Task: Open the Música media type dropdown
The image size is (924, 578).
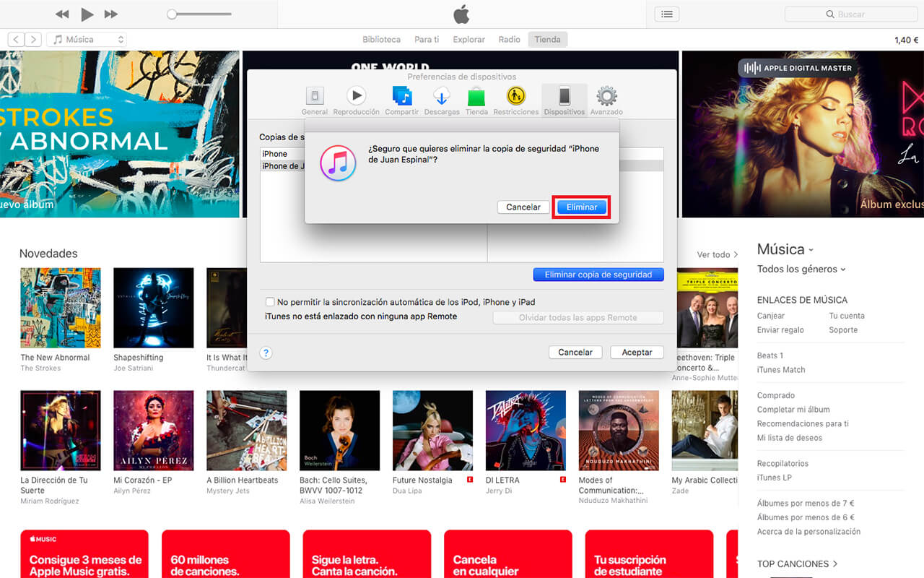Action: click(87, 40)
